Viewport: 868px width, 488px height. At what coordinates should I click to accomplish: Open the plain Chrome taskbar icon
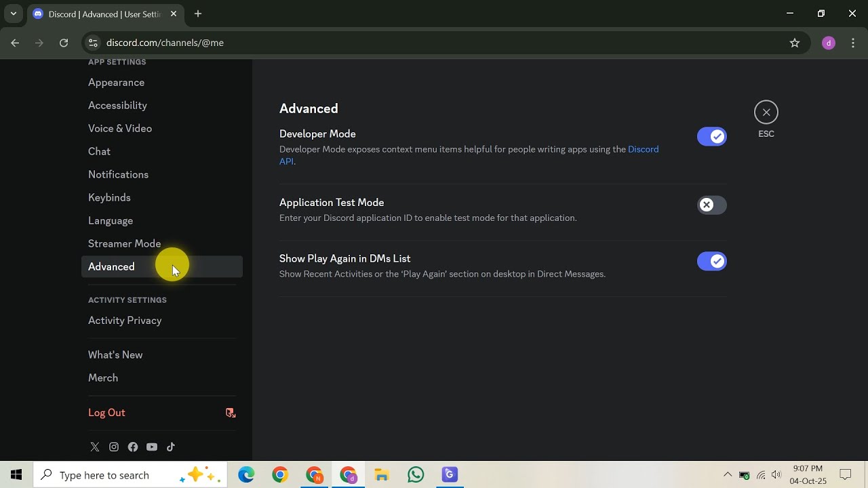280,475
